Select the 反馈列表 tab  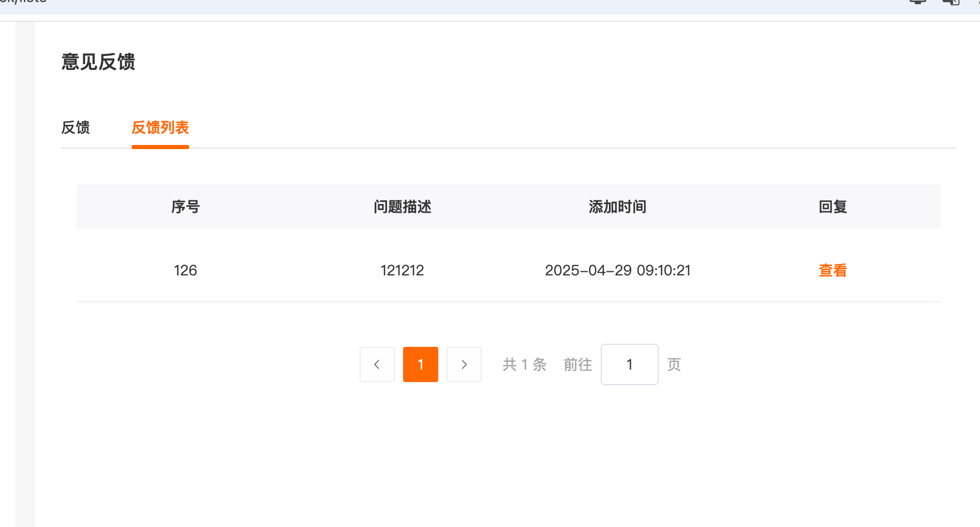[160, 127]
